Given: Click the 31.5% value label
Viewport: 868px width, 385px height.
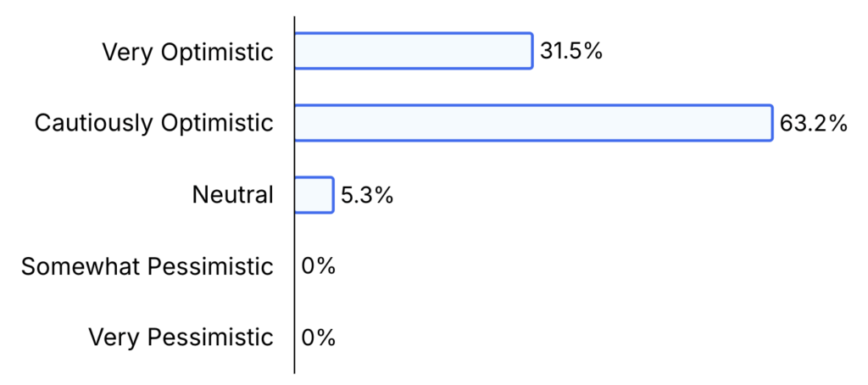Looking at the screenshot, I should [570, 52].
